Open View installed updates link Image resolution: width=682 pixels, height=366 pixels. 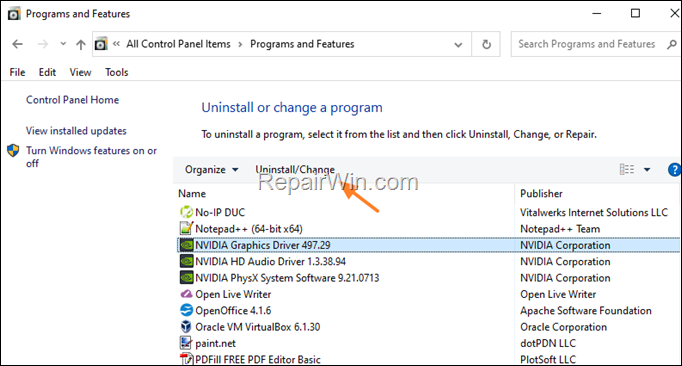click(76, 131)
